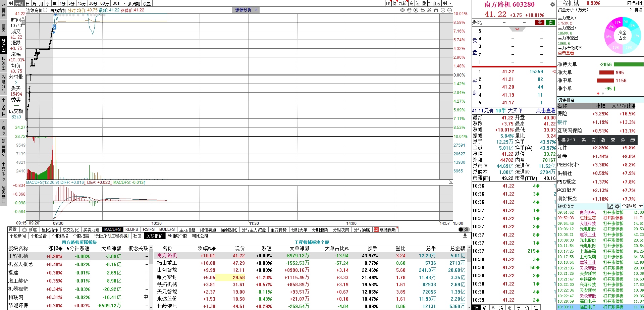Screen dimensions: 644x310
Task: Click 点击查看 link beside 大买单
Action: pos(546,110)
